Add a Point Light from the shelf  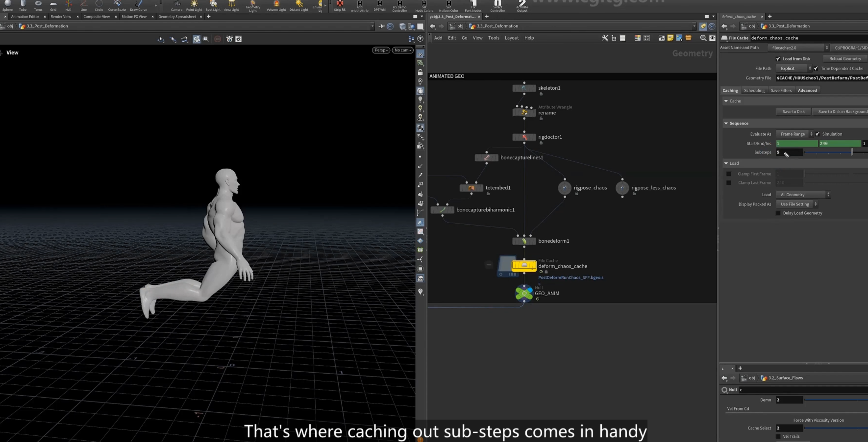pyautogui.click(x=194, y=5)
